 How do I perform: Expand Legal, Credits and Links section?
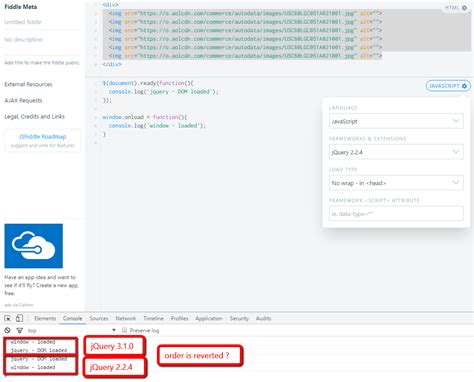coord(34,116)
